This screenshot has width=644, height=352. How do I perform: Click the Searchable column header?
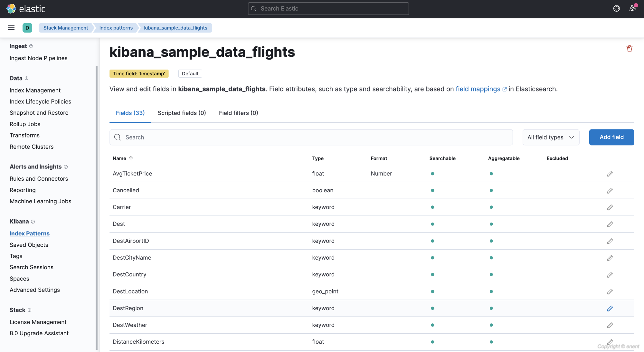[x=442, y=158]
